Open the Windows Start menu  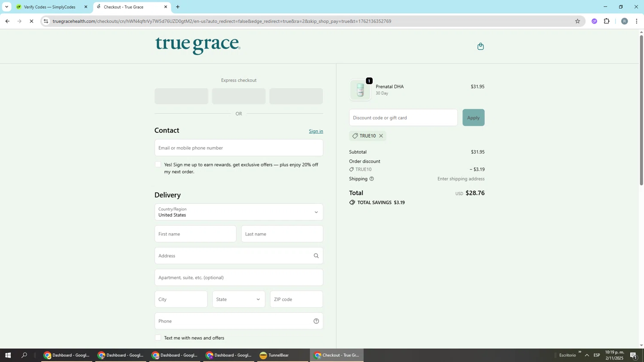[7, 355]
